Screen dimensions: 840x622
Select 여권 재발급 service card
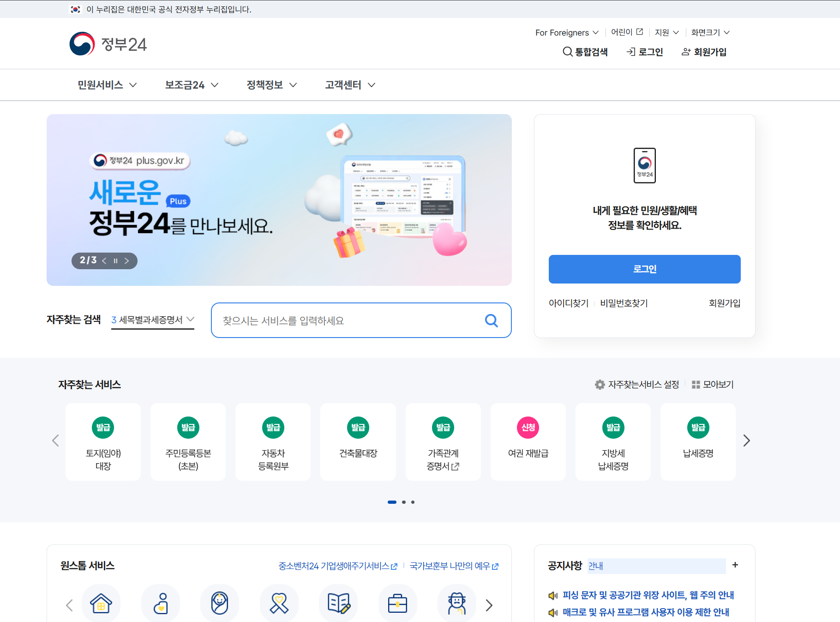[x=528, y=442]
